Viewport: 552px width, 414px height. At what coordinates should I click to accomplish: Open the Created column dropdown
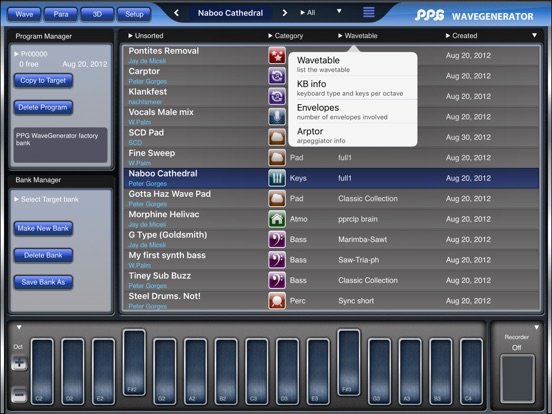(x=462, y=36)
